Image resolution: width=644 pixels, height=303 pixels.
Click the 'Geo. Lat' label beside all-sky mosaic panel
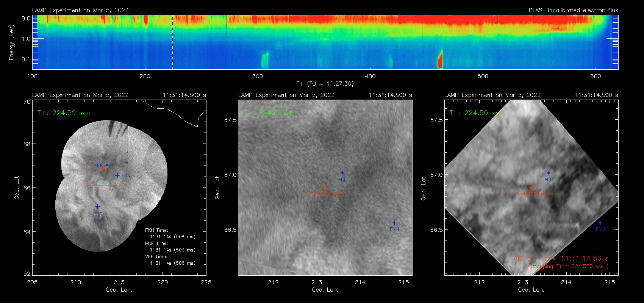click(17, 188)
